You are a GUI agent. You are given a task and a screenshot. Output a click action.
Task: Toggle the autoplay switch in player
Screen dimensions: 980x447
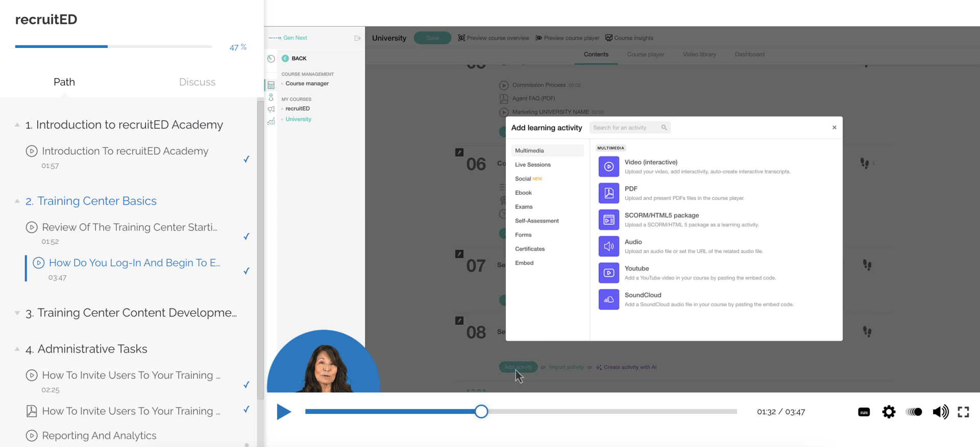coord(914,412)
